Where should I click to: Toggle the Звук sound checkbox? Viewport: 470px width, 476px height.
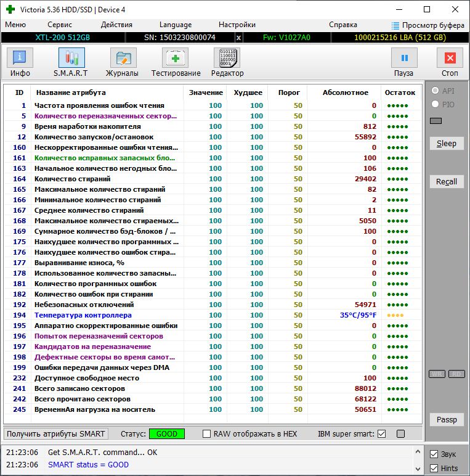coord(434,454)
